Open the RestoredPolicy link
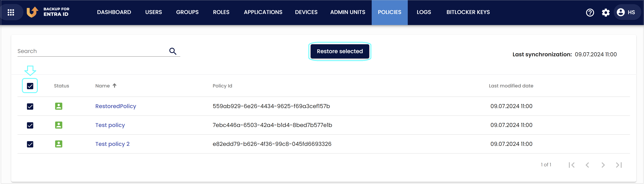Viewport: 644px width, 184px height. point(116,106)
